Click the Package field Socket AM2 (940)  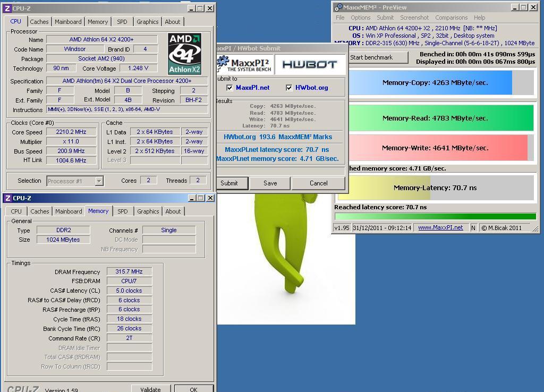(101, 58)
